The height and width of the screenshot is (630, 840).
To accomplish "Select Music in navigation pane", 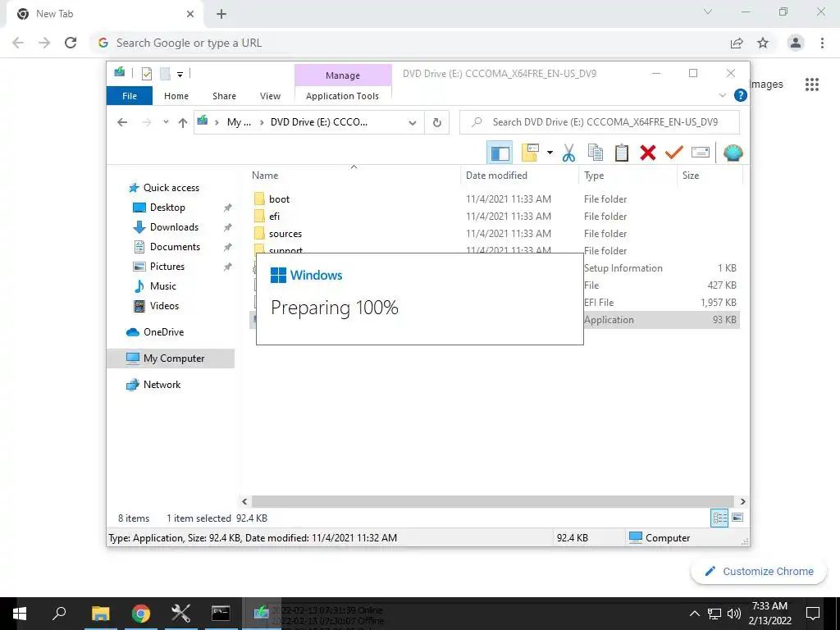I will coord(163,286).
